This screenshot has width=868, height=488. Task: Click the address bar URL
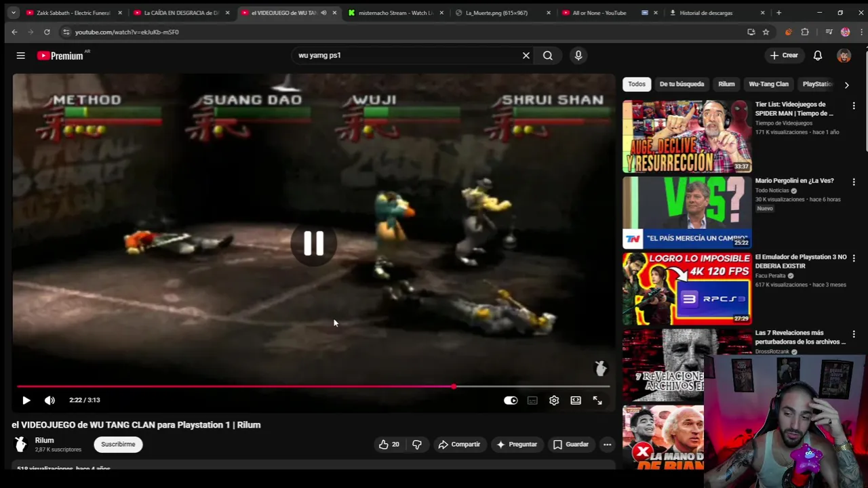point(127,32)
